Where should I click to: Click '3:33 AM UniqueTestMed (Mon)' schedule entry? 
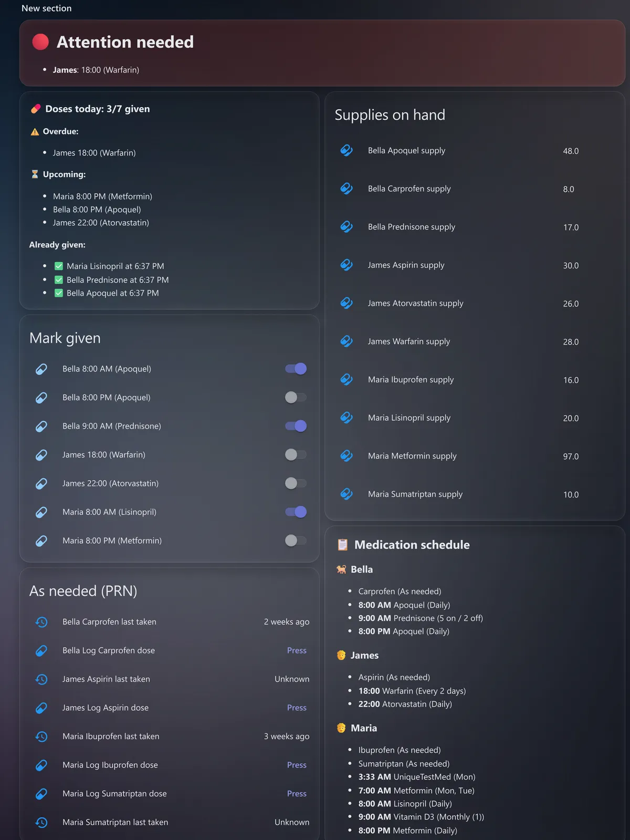417,777
